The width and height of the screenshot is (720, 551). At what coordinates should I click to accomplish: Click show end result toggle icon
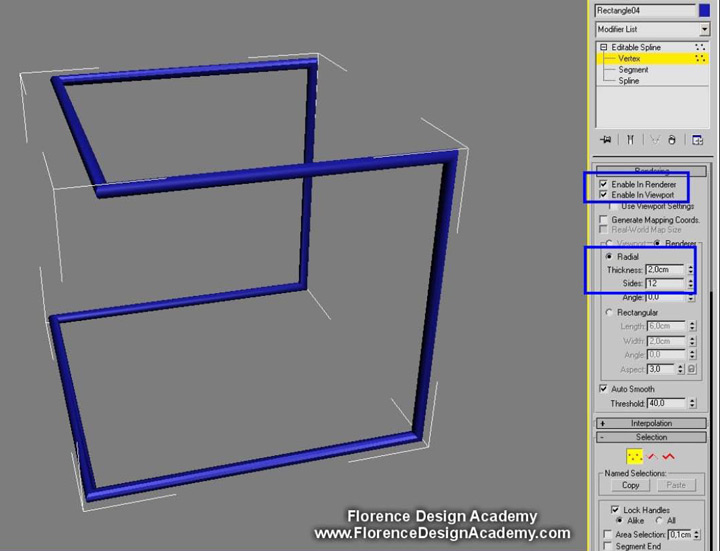coord(630,140)
